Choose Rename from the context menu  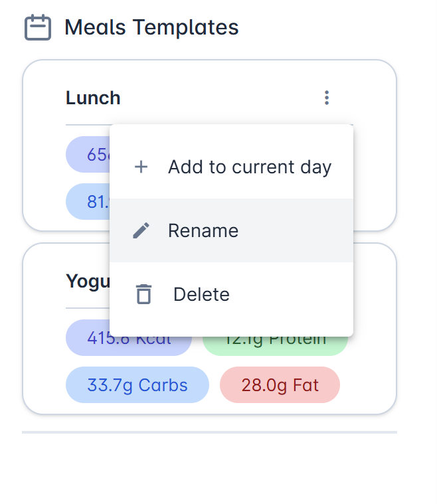[x=232, y=230]
